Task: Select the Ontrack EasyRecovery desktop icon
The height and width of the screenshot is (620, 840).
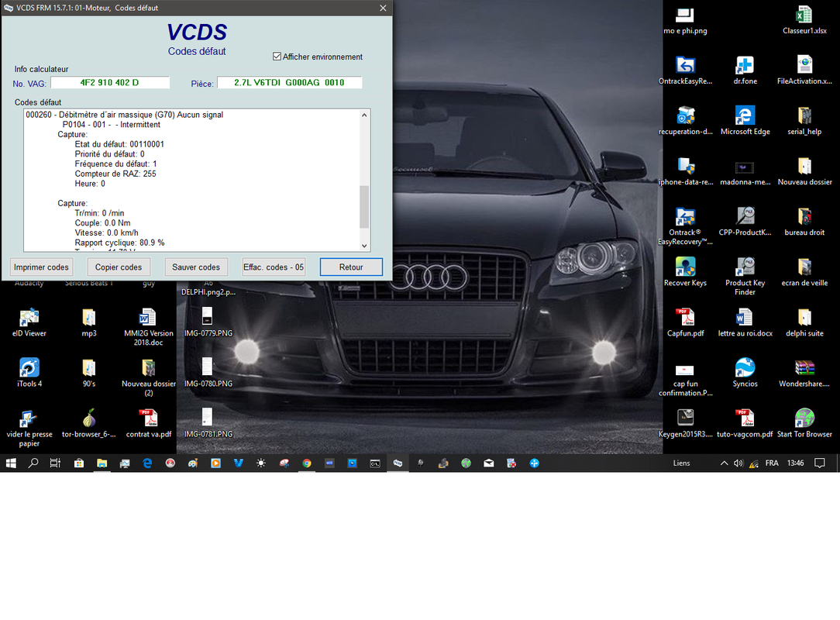Action: [685, 226]
